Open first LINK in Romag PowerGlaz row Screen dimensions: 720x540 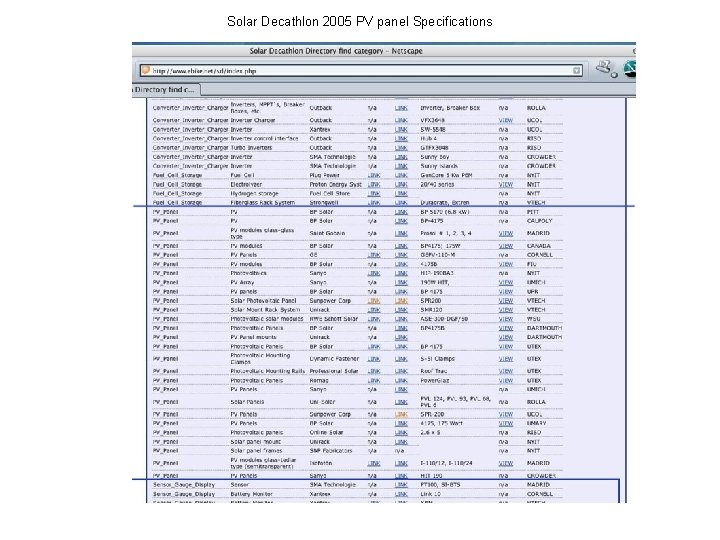[374, 381]
